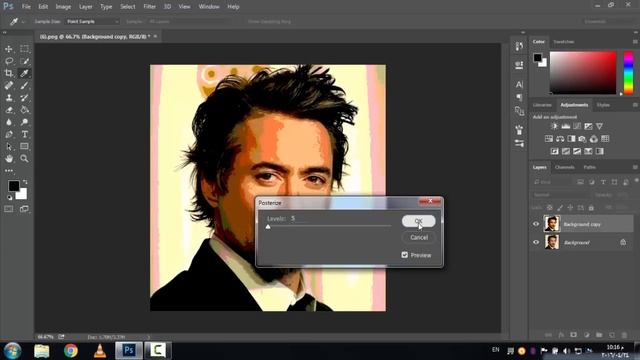The image size is (640, 360).
Task: Switch to the Libraries tab
Action: pos(542,105)
